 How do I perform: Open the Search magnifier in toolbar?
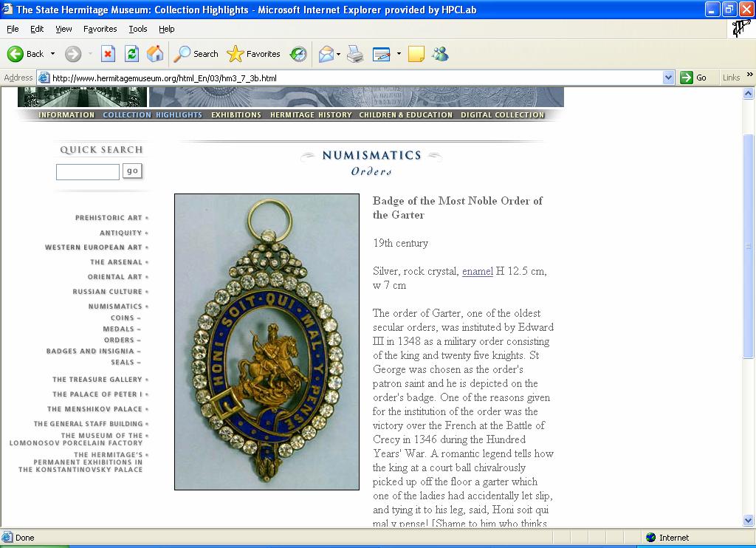point(196,54)
